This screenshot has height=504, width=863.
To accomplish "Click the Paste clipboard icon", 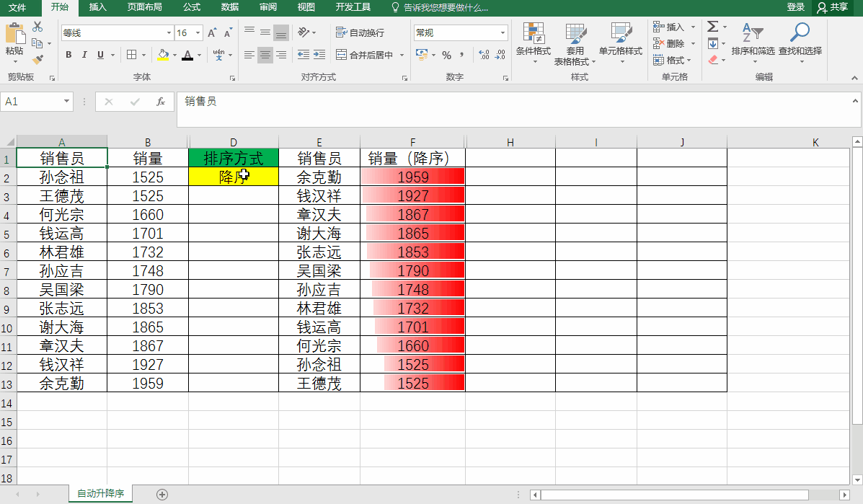I will 15,34.
